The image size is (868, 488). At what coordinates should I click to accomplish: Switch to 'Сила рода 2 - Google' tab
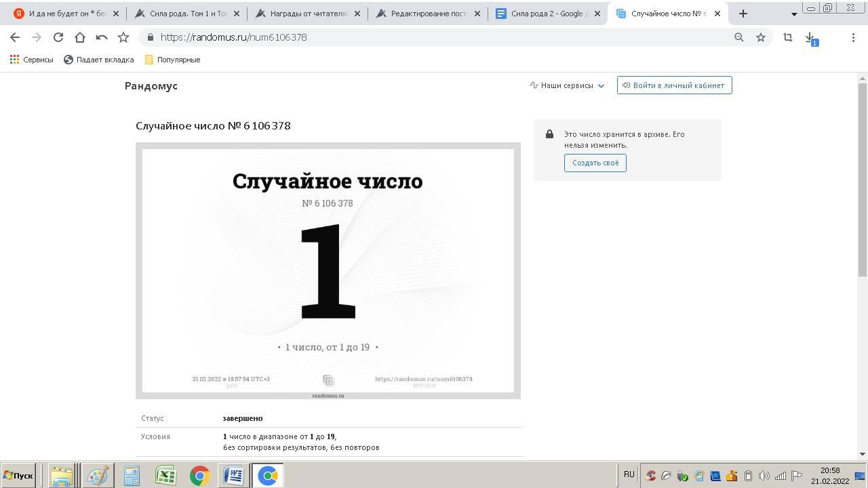(x=549, y=14)
